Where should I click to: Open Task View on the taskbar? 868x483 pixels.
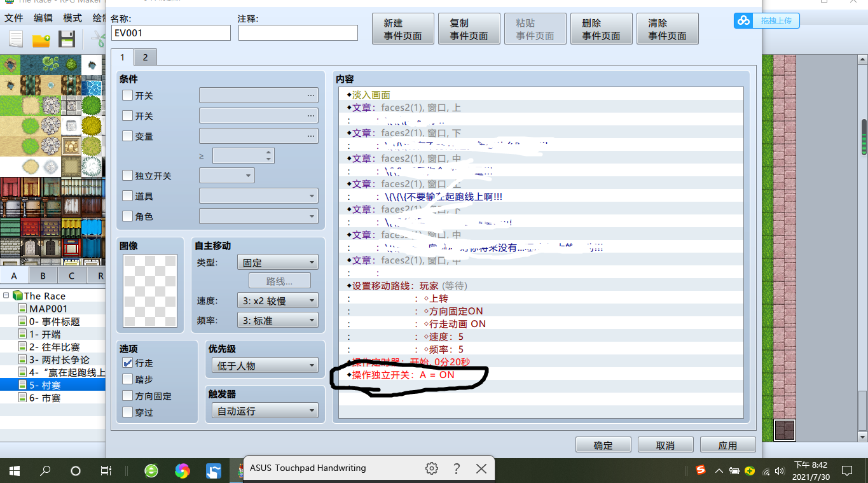[x=106, y=471]
